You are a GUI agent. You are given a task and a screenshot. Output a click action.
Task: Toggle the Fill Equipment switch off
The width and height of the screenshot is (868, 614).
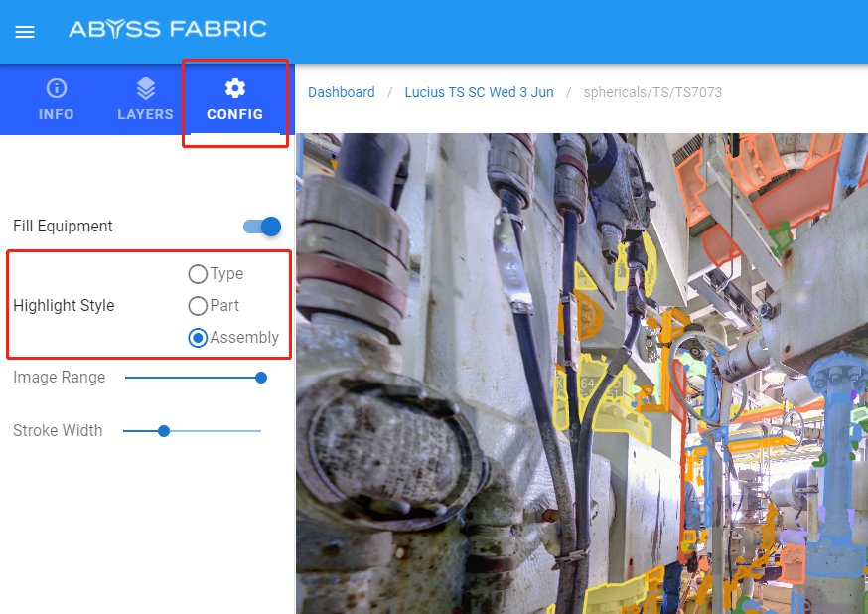point(262,227)
